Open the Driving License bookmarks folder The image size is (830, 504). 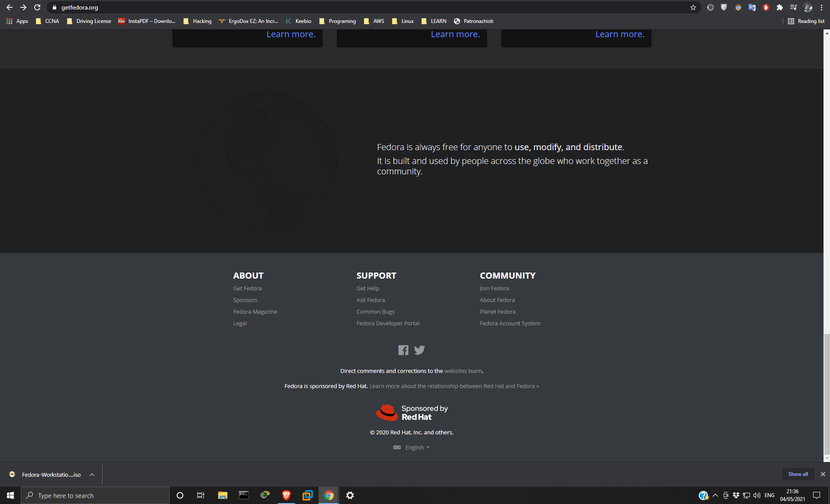tap(89, 21)
